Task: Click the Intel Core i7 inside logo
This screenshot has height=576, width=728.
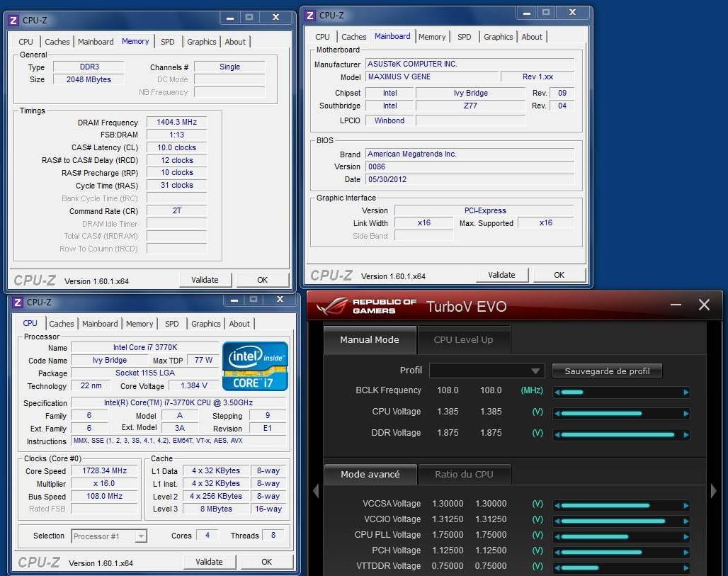Action: pos(255,366)
